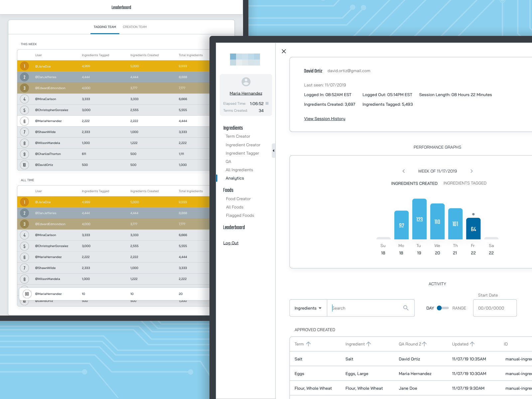Image resolution: width=532 pixels, height=399 pixels.
Task: Collapse the sidebar using the edge chevron
Action: [x=273, y=151]
